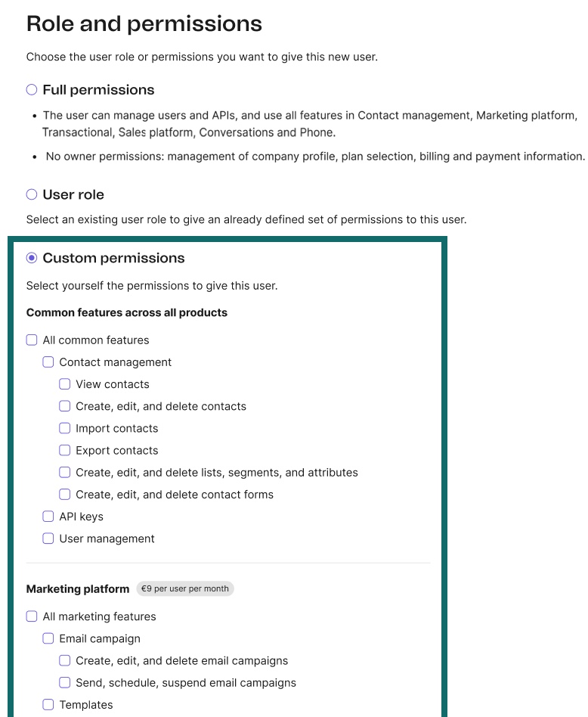Click the €9 per user per month badge
Screen dimensions: 588x717
click(185, 588)
